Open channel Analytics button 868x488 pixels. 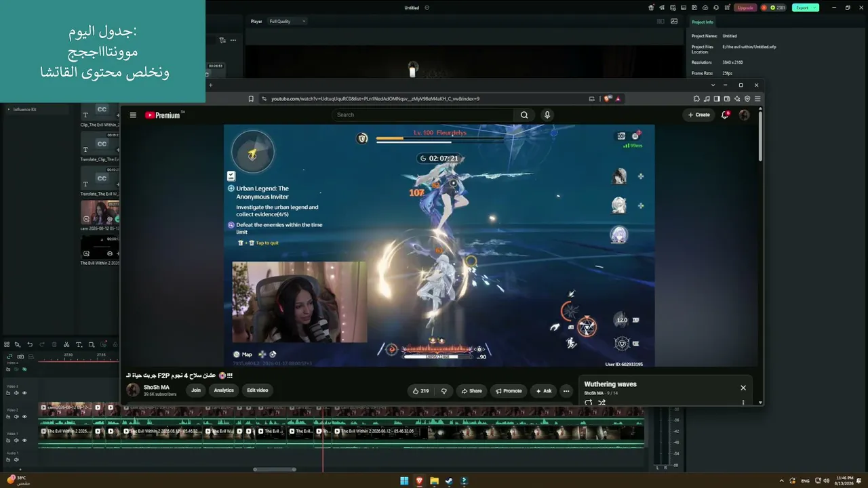[x=224, y=390]
